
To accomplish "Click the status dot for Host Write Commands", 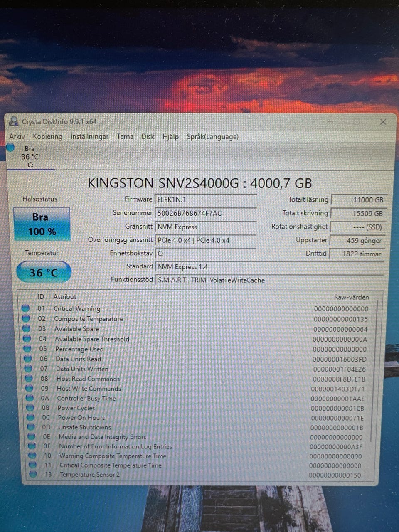I will (29, 388).
